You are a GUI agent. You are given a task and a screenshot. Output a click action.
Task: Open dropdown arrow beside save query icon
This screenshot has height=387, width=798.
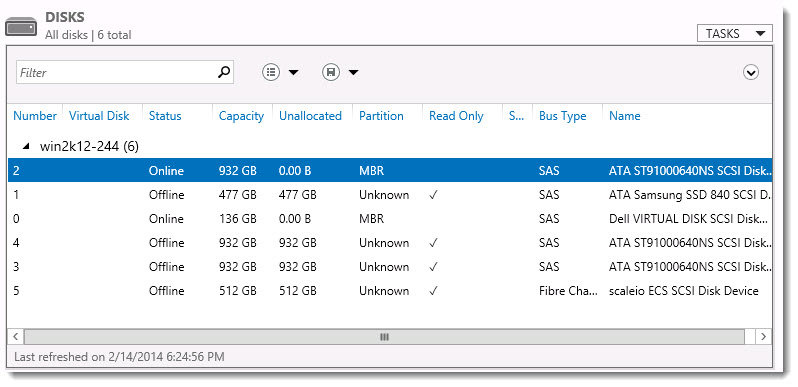[x=353, y=73]
